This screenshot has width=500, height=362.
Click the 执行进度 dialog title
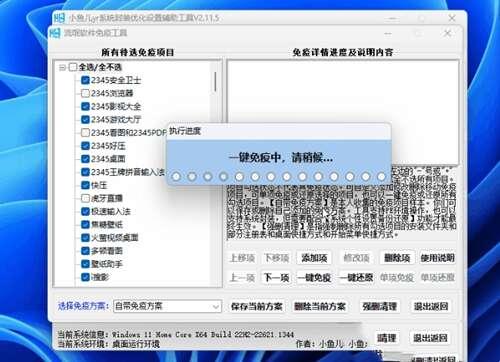[x=185, y=131]
